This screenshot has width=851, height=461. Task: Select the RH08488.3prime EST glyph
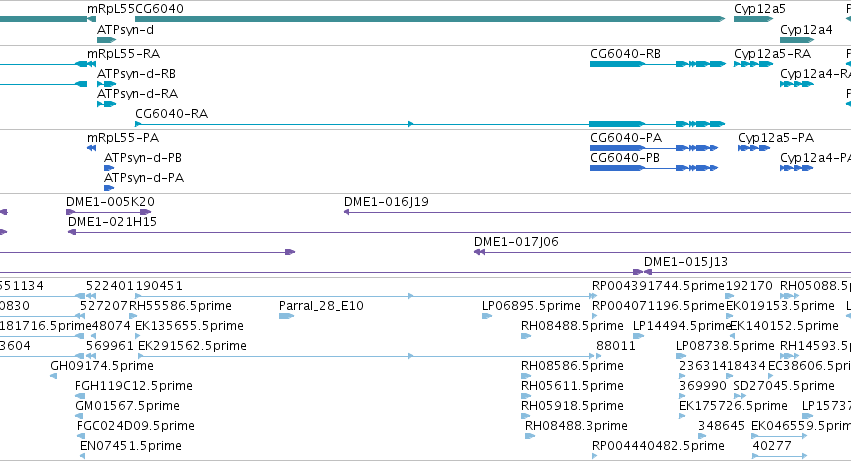click(530, 436)
